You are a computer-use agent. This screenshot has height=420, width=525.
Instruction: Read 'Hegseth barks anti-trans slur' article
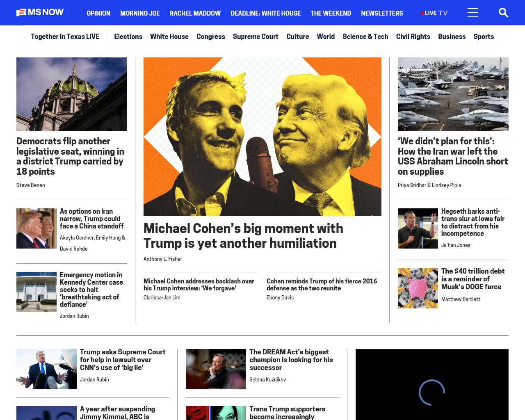(473, 222)
